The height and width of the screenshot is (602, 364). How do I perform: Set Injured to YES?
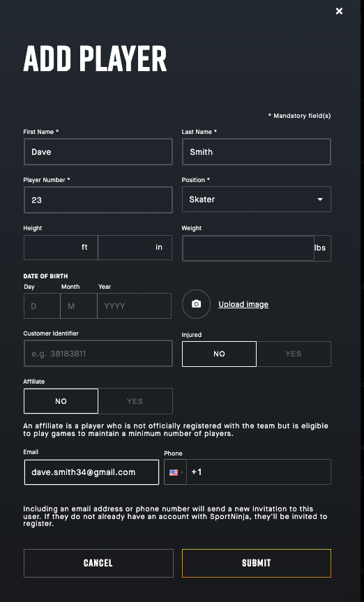pos(294,354)
